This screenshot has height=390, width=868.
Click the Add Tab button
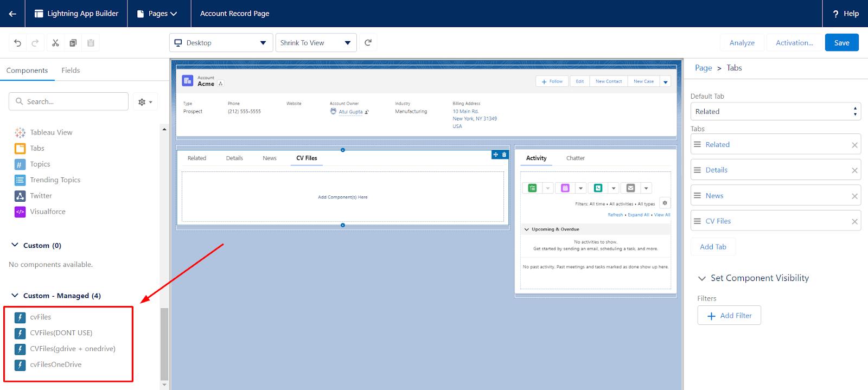tap(713, 247)
